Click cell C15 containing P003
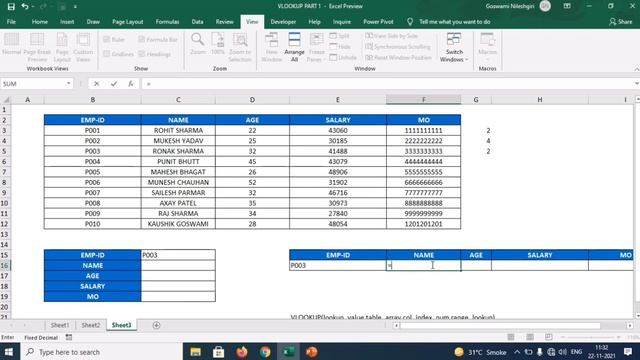This screenshot has width=640, height=360. (178, 255)
